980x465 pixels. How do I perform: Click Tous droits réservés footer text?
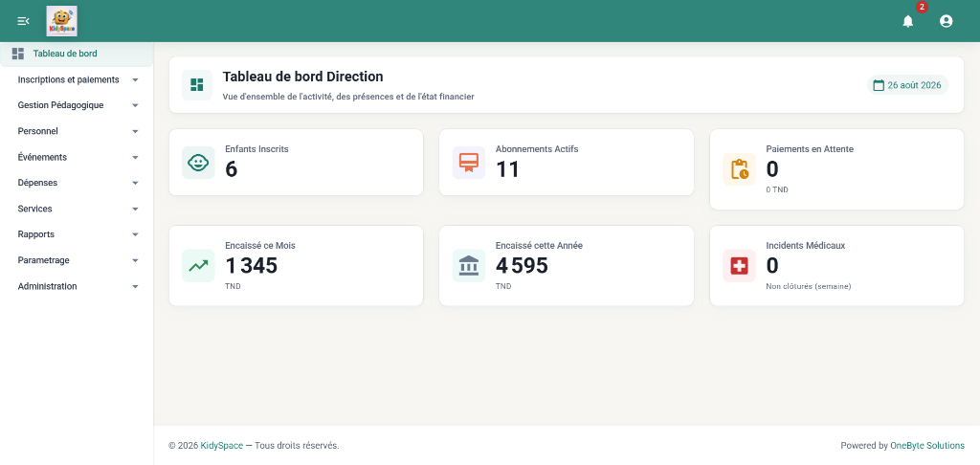tap(297, 446)
